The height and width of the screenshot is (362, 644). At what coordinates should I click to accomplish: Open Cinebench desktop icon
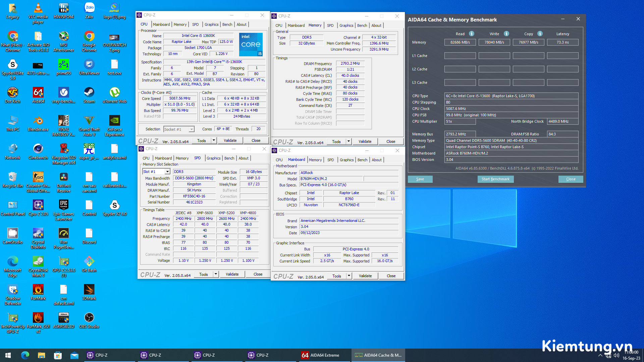click(x=38, y=152)
